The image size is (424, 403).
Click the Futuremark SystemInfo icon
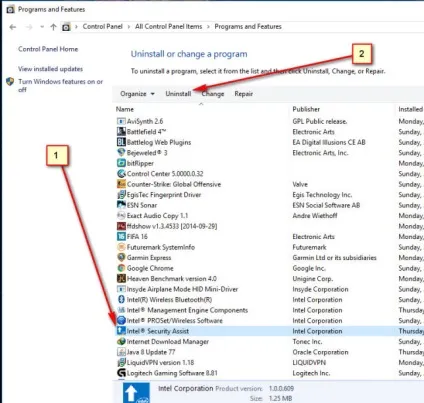click(121, 247)
